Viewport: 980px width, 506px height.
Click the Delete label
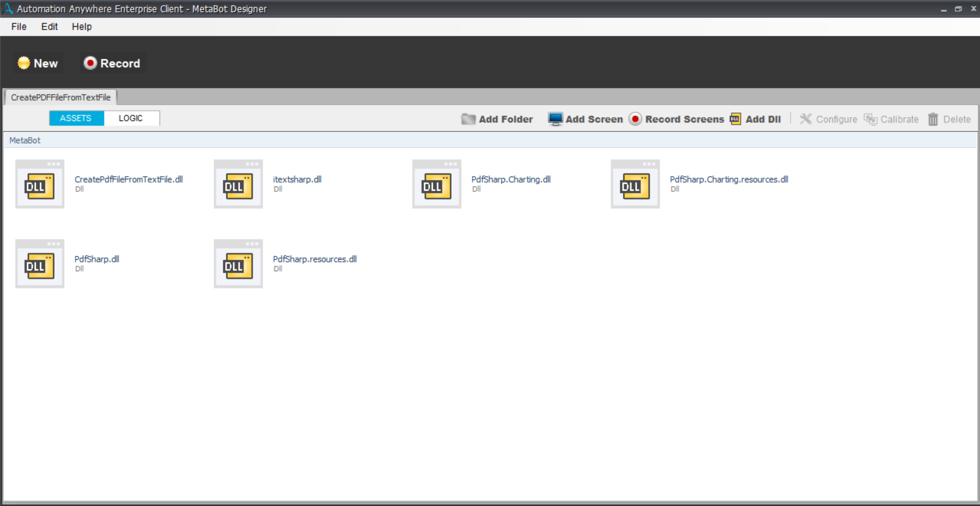pyautogui.click(x=957, y=119)
